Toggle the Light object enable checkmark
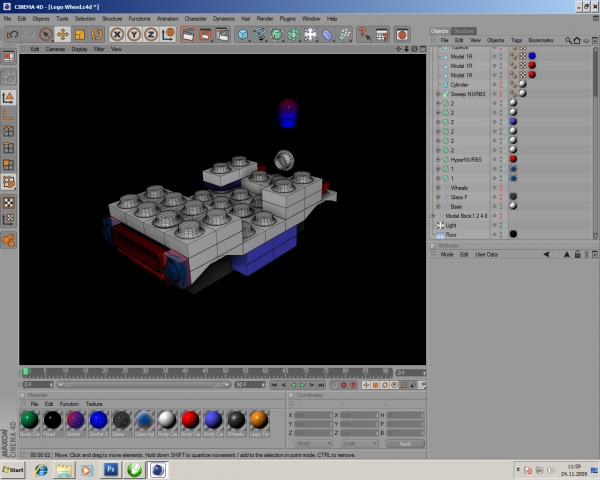This screenshot has height=480, width=600. tap(505, 225)
